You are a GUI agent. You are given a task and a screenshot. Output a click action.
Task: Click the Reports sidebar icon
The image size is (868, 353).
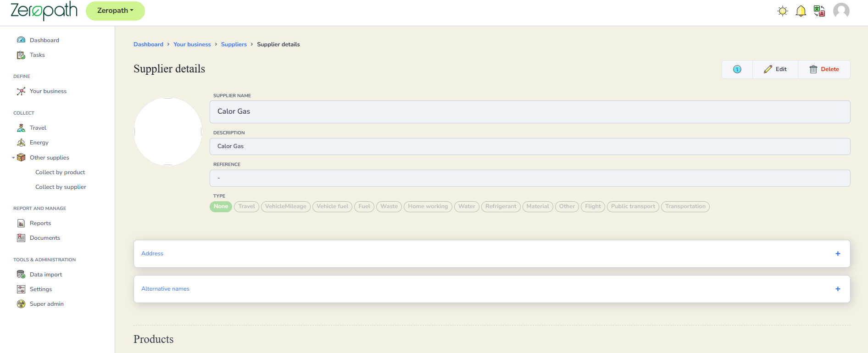pos(21,223)
